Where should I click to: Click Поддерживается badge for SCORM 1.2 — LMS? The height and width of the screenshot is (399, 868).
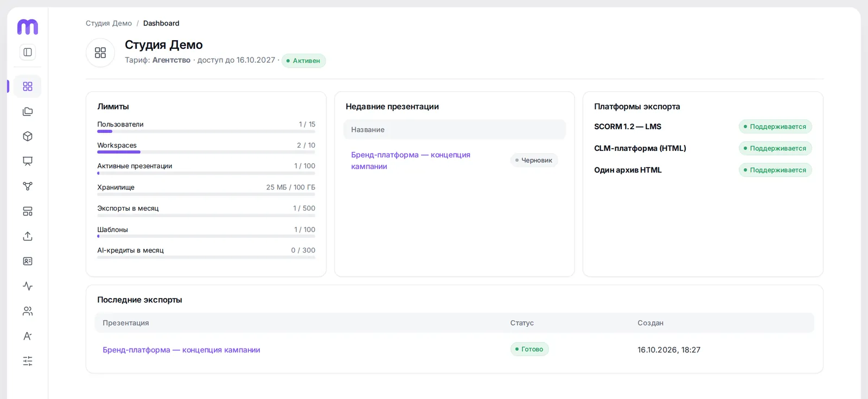tap(775, 126)
